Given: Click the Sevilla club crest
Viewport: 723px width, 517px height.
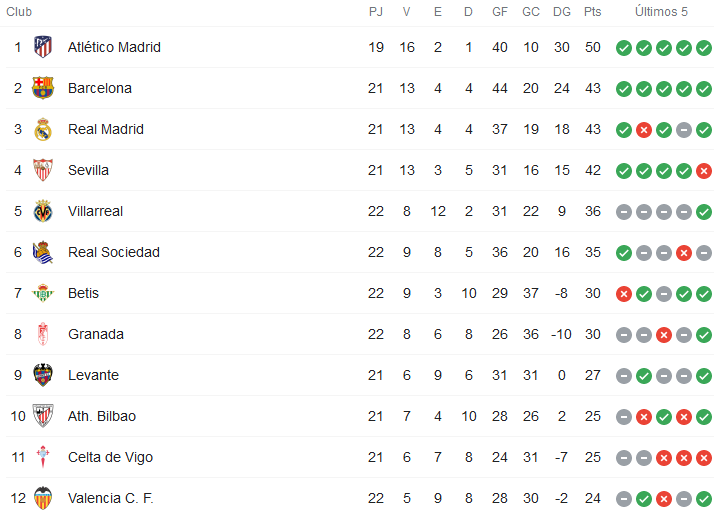Looking at the screenshot, I should [x=43, y=170].
